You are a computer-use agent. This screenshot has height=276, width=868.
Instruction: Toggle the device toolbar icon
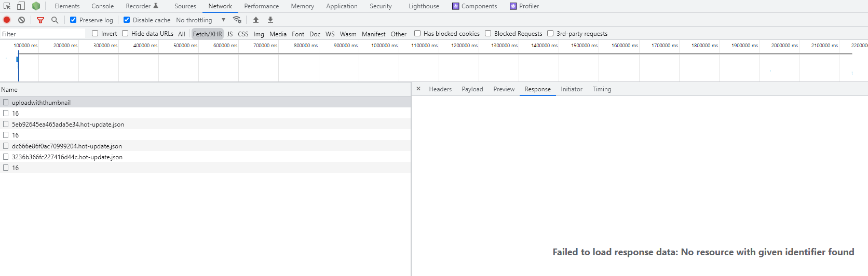pyautogui.click(x=21, y=6)
